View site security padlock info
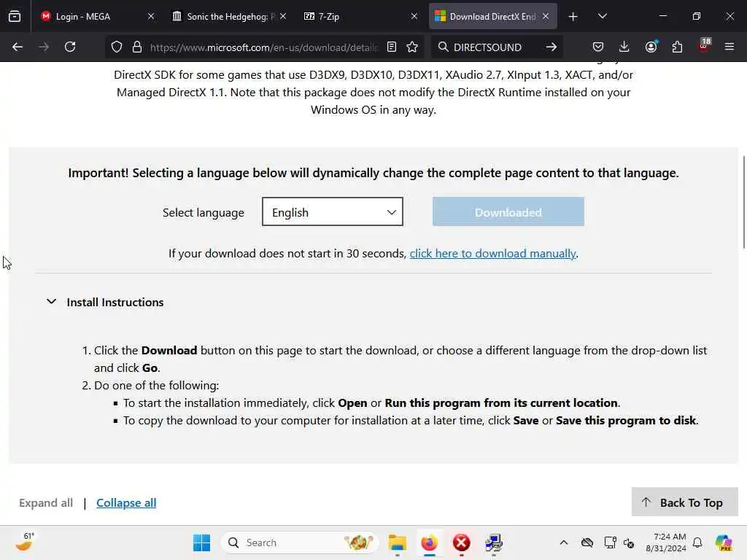Image resolution: width=747 pixels, height=560 pixels. (x=137, y=47)
